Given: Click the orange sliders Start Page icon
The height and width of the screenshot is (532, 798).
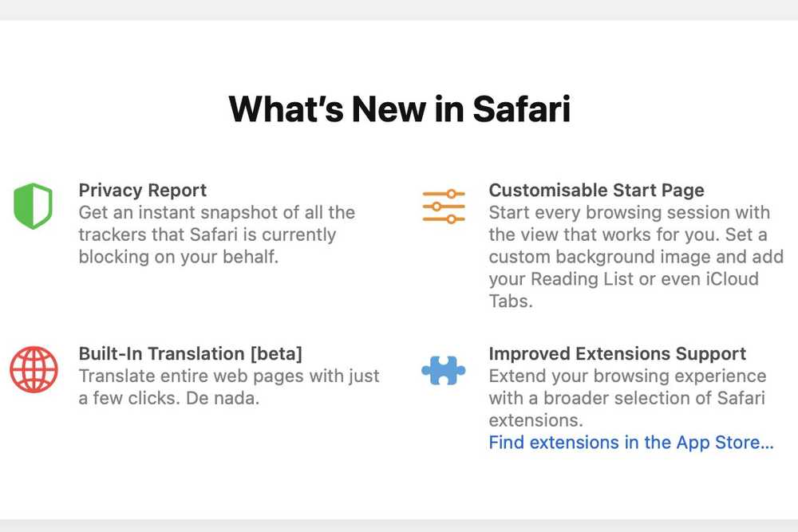Looking at the screenshot, I should click(444, 206).
